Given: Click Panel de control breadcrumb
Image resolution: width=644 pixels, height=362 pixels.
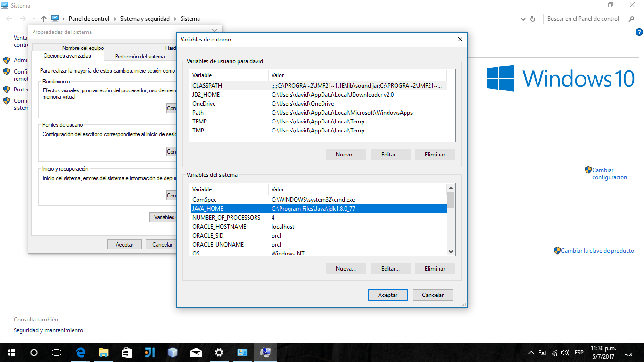Looking at the screenshot, I should tap(89, 19).
